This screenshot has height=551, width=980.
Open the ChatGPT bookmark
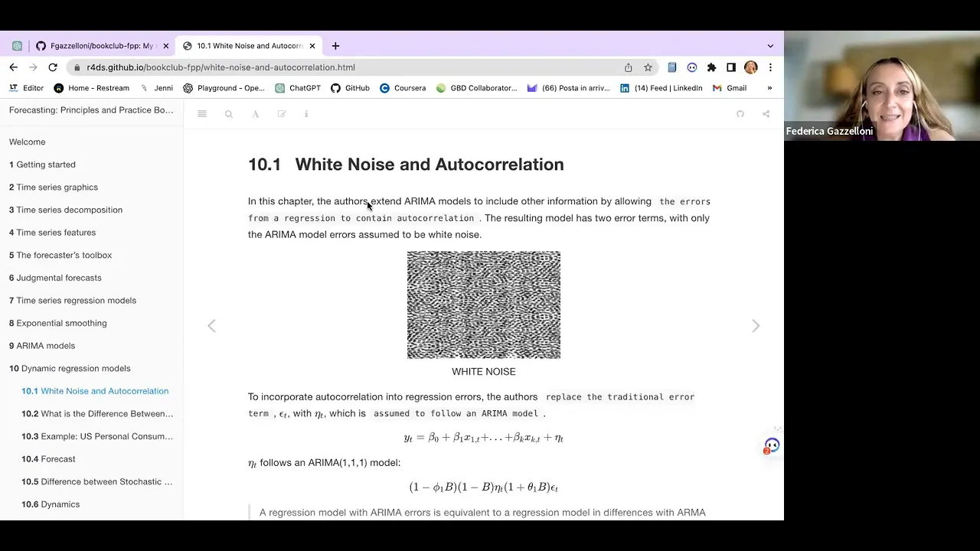coord(298,88)
